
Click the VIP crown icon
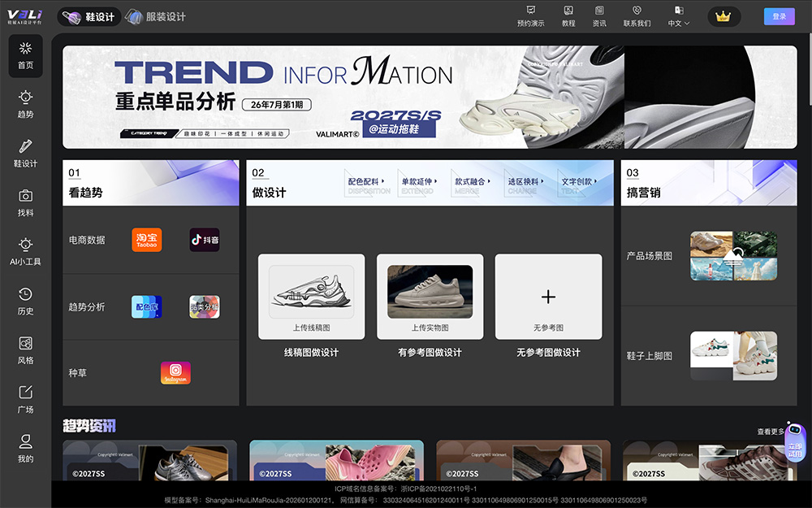click(723, 16)
